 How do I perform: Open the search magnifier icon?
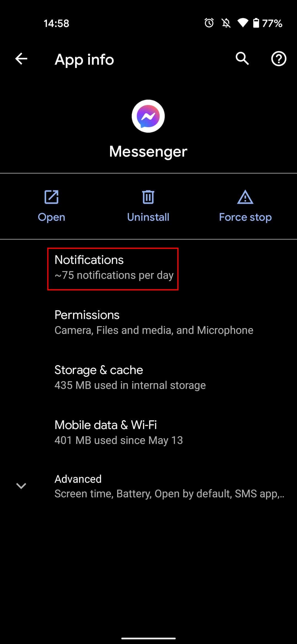pyautogui.click(x=242, y=59)
